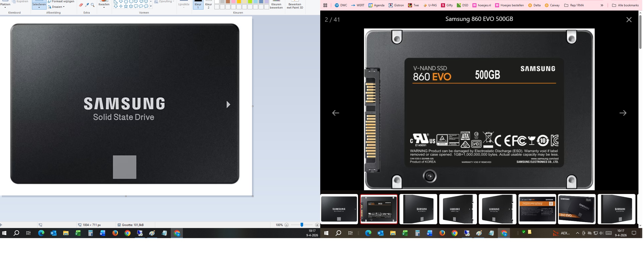Open the Gistron bookmark

tap(396, 5)
